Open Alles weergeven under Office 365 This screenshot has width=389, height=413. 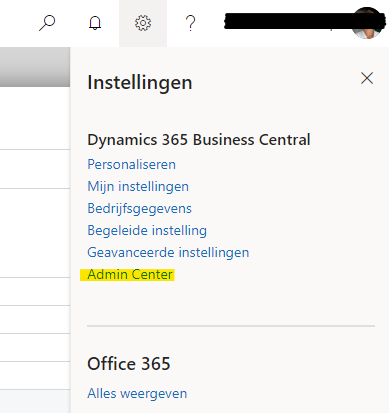pos(137,393)
